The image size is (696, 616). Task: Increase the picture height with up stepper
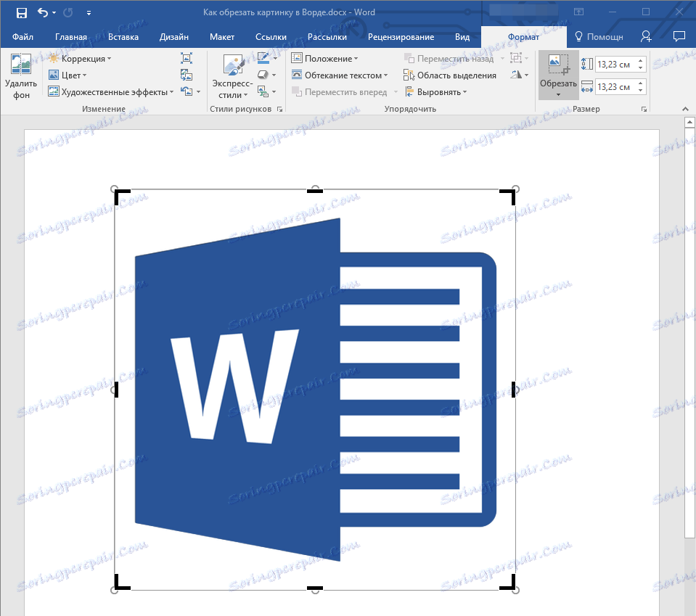click(641, 61)
